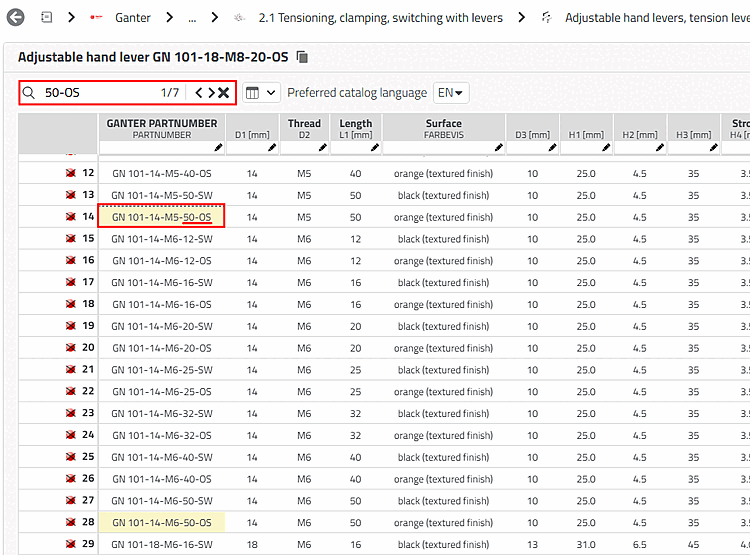750x555 pixels.
Task: Select part GN 101-18-M6-16-SW
Action: (162, 544)
